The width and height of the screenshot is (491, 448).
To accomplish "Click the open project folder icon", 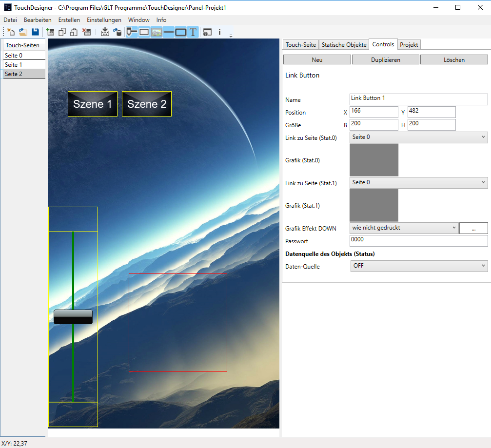I will 23,32.
